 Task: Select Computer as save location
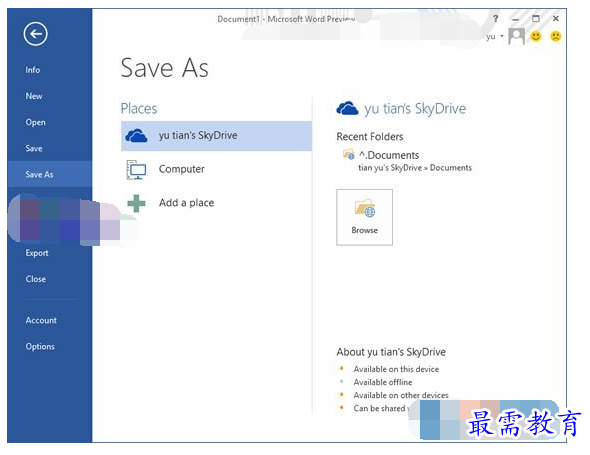coord(216,169)
